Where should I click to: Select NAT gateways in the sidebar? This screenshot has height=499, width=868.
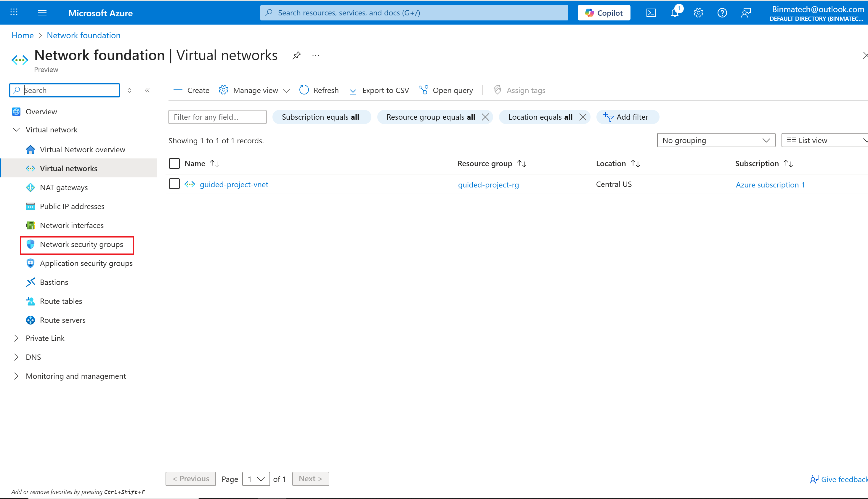[x=64, y=187]
